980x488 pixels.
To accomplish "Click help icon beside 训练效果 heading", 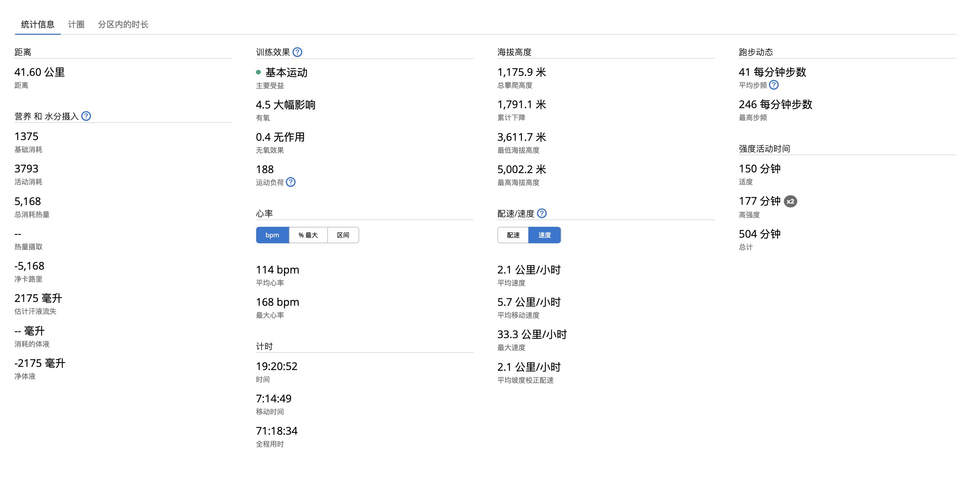I will [297, 52].
